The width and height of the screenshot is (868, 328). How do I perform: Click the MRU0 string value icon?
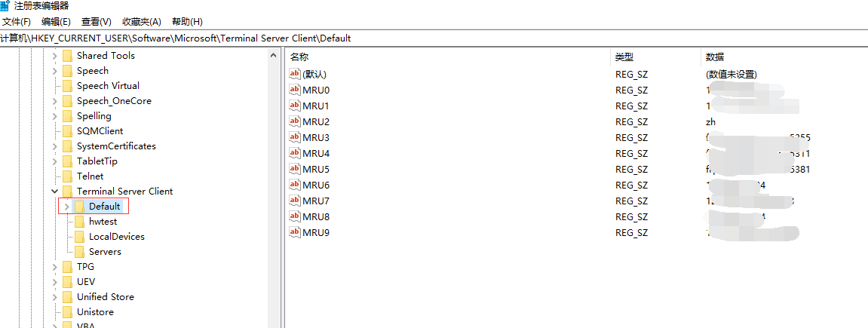(x=295, y=90)
